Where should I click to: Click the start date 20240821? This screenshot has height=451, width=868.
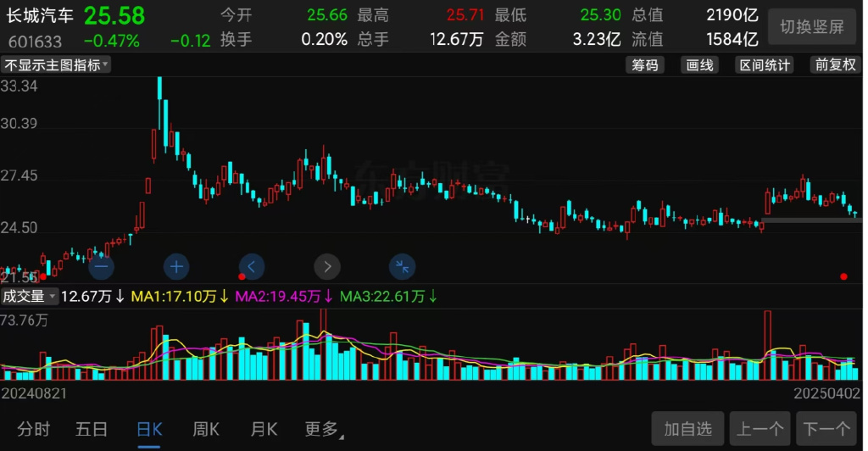pos(34,393)
